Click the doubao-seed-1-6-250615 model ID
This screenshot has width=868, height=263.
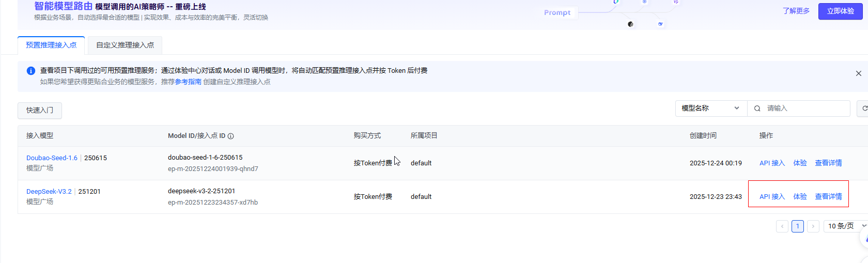click(205, 158)
